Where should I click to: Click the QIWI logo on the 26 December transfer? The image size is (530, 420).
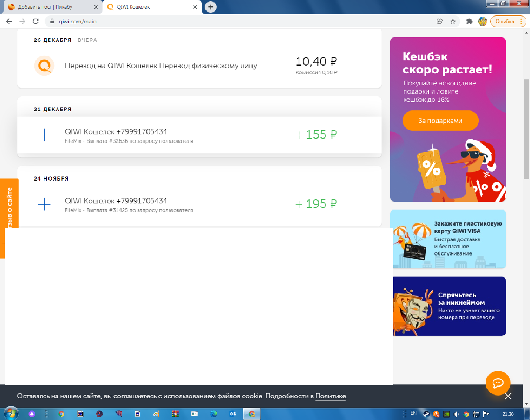tap(44, 65)
